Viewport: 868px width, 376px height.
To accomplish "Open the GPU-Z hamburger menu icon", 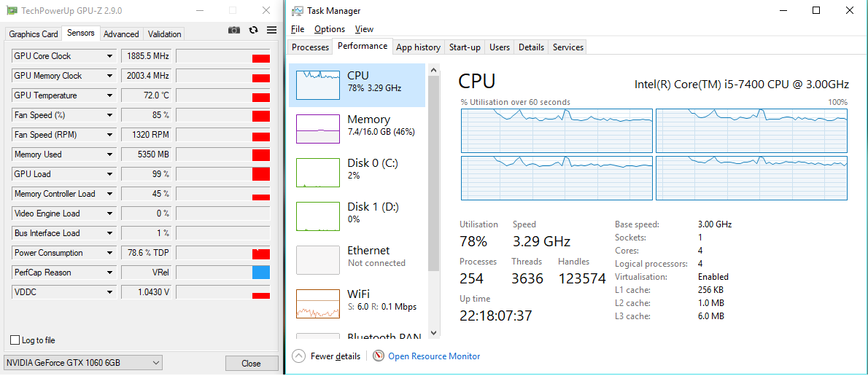I will [x=271, y=30].
